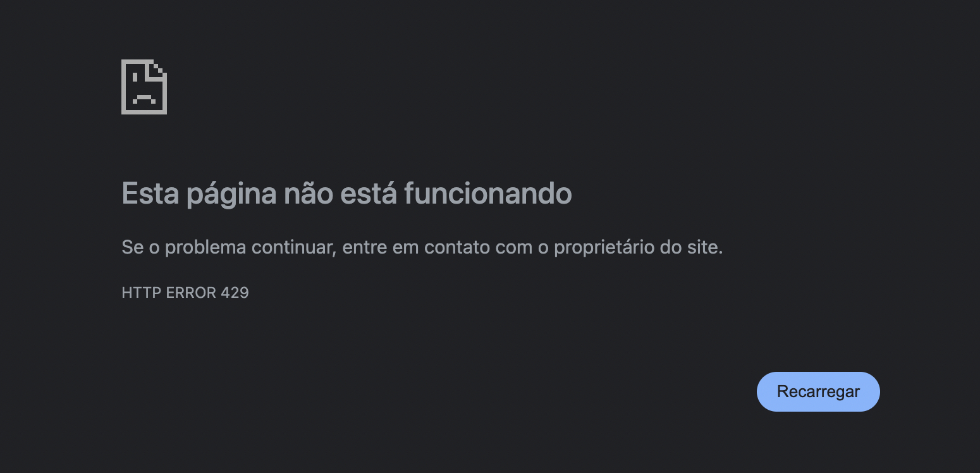Click the number 429 in the error code

tap(235, 293)
